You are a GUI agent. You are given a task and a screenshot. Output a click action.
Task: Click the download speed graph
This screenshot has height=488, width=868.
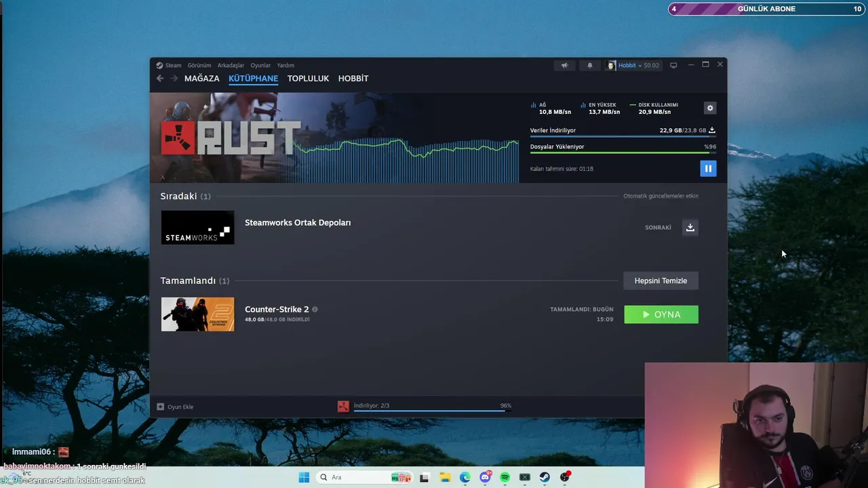point(407,159)
